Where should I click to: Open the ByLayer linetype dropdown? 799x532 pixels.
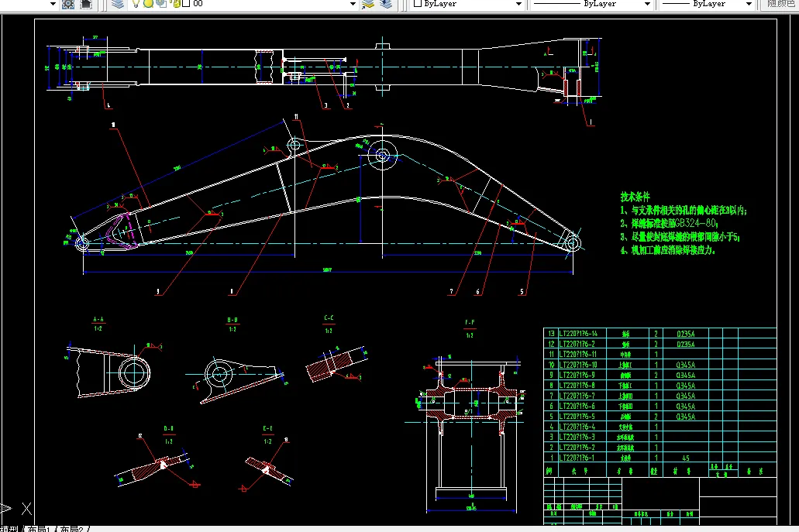(647, 4)
